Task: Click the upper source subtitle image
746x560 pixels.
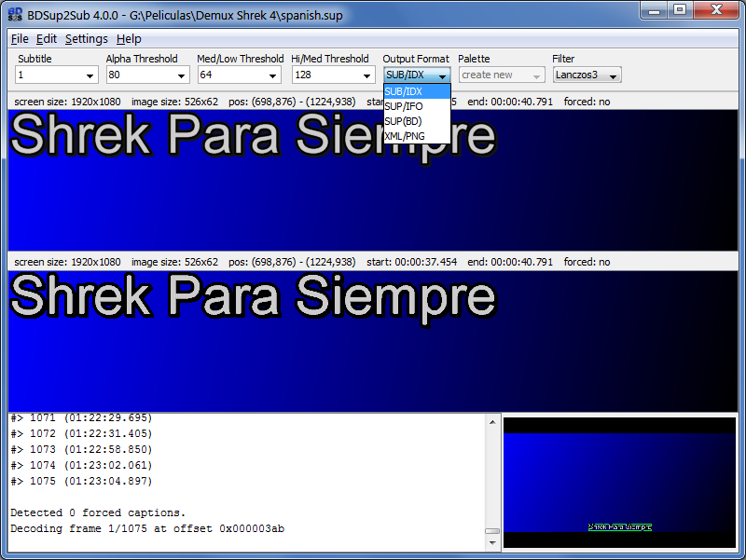Action: 372,180
